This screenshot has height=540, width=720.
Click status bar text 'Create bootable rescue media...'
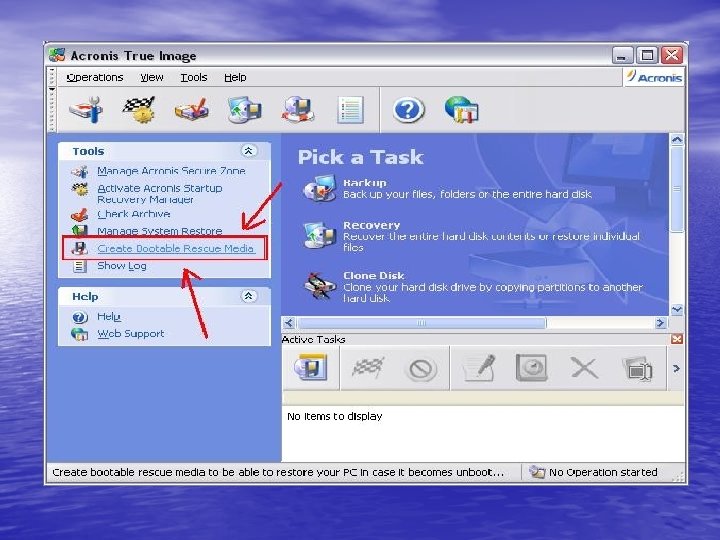(x=278, y=472)
